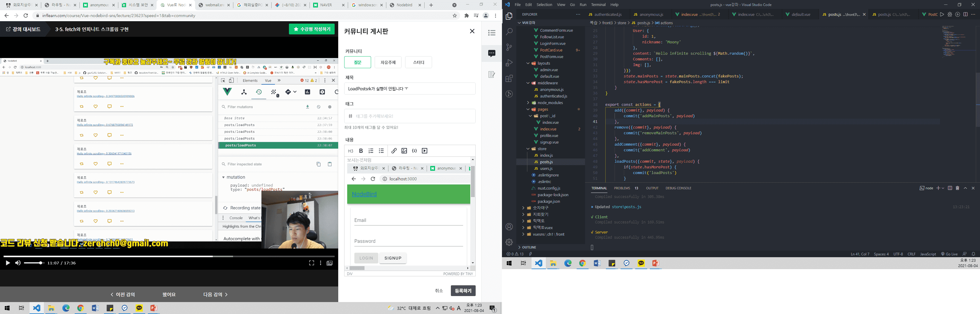Image resolution: width=980 pixels, height=314 pixels.
Task: Open the Inflearn curriculum list icon
Action: pyautogui.click(x=491, y=33)
